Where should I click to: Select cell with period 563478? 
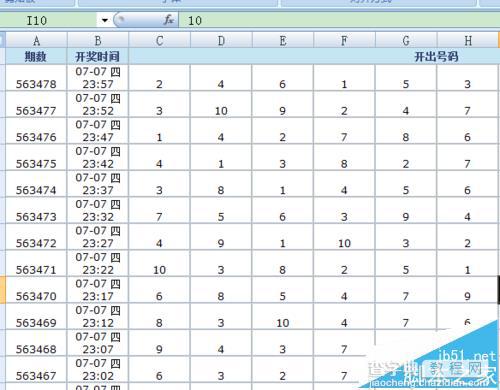(x=36, y=78)
